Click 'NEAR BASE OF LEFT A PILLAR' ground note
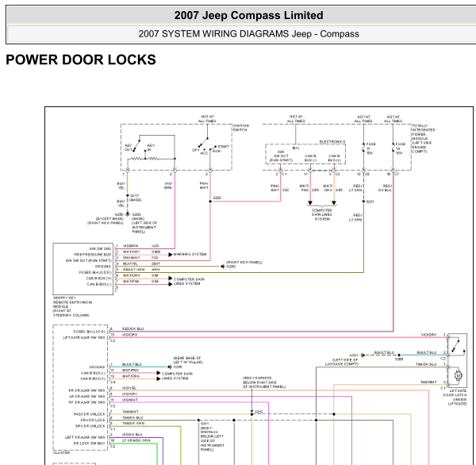Image resolution: width=476 pixels, height=465 pixels. (188, 360)
